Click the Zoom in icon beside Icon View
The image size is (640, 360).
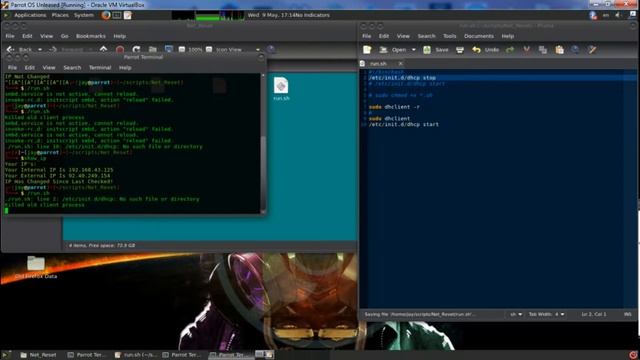pyautogui.click(x=209, y=49)
